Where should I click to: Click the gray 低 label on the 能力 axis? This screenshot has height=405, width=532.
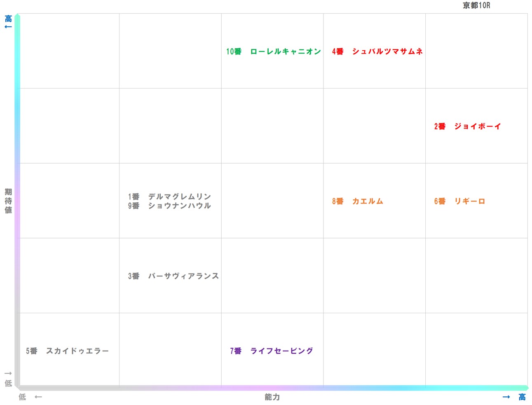point(22,397)
